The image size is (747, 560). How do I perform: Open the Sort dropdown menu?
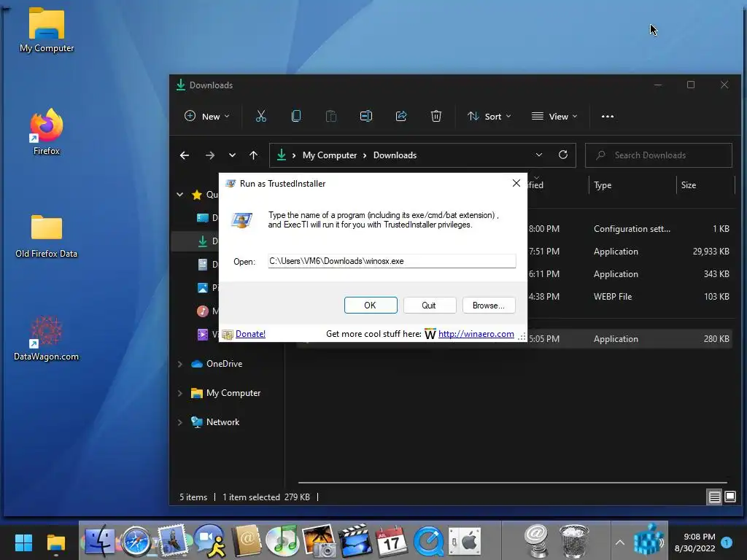(489, 116)
